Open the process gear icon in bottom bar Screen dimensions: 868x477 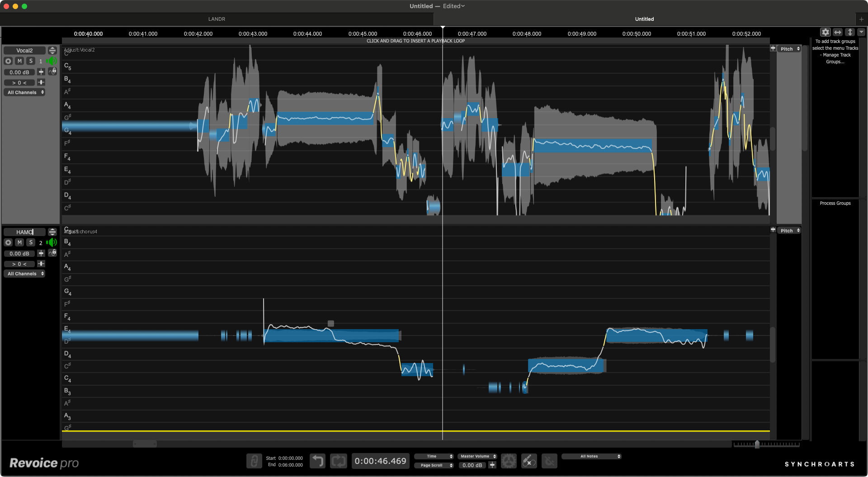click(509, 461)
